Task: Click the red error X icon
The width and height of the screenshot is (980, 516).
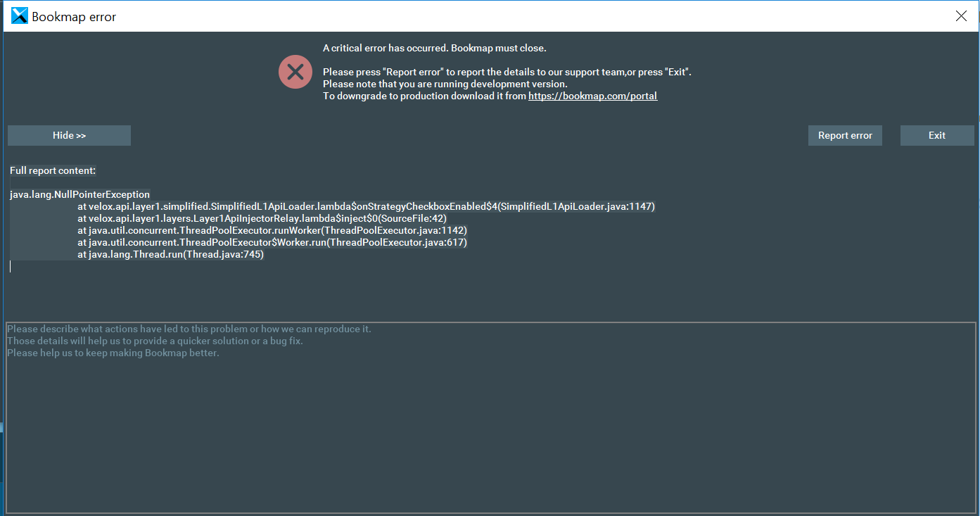Action: point(295,72)
